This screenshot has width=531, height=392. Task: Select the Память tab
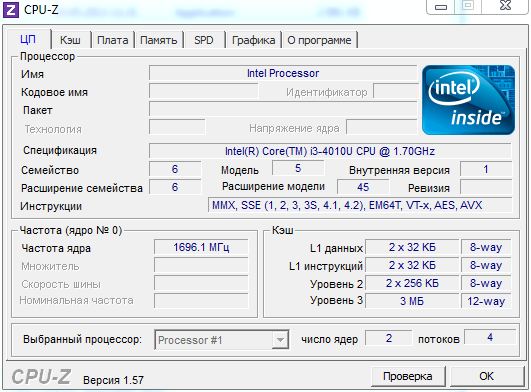[158, 40]
